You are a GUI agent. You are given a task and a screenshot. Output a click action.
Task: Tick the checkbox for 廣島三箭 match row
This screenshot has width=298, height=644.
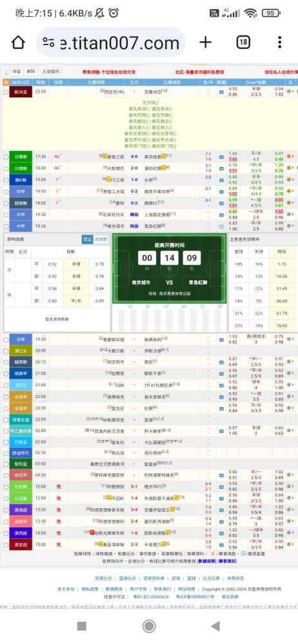coord(6,156)
